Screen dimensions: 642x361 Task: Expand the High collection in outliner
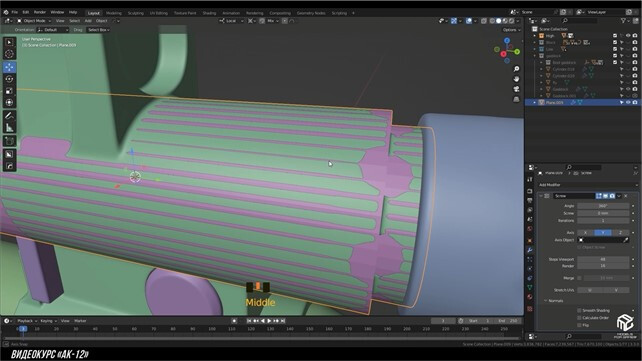(534, 36)
